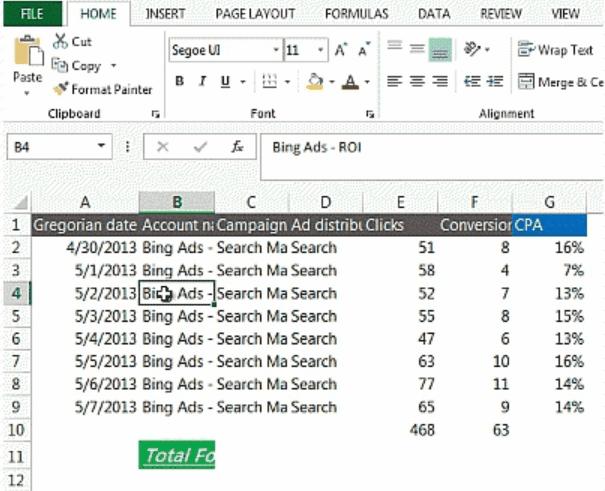Toggle bold formatting
The image size is (605, 491).
pyautogui.click(x=179, y=81)
